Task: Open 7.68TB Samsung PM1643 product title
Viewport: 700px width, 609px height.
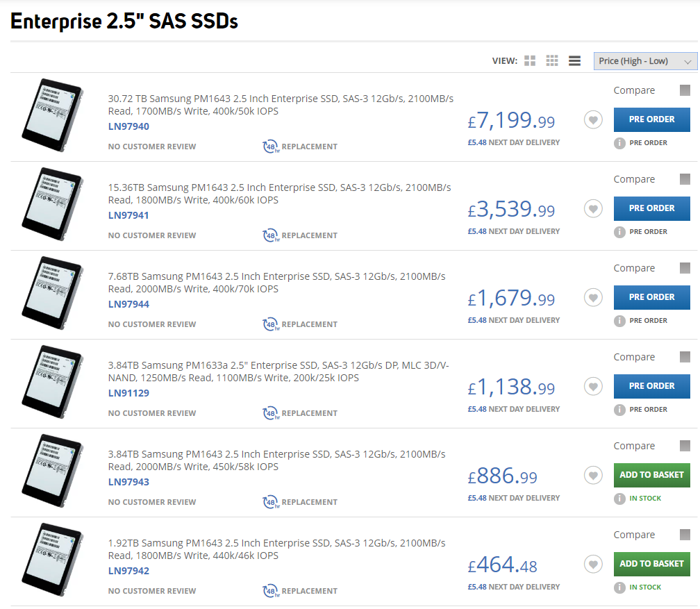Action: tap(277, 283)
